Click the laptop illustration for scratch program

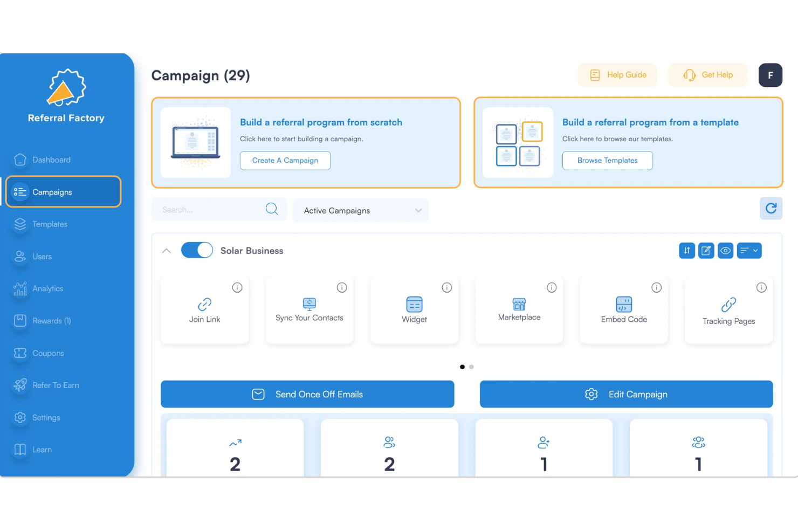pyautogui.click(x=196, y=142)
